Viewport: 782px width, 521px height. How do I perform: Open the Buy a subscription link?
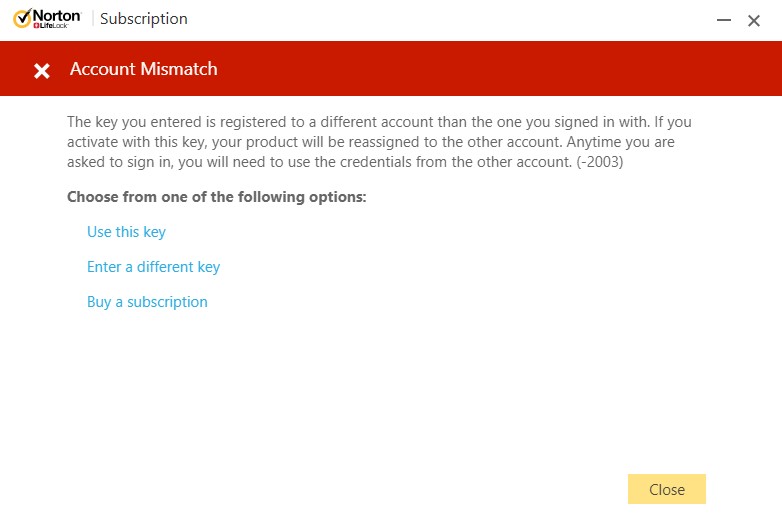tap(147, 302)
